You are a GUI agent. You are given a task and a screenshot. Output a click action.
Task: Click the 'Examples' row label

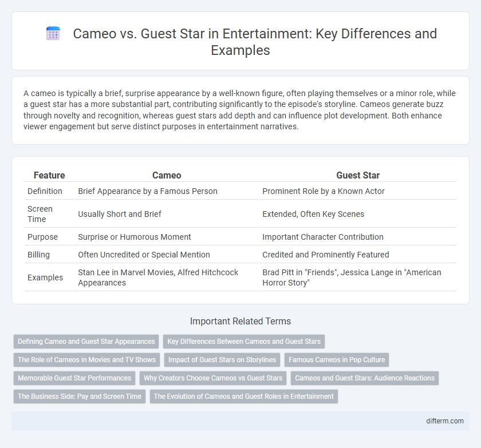[45, 277]
